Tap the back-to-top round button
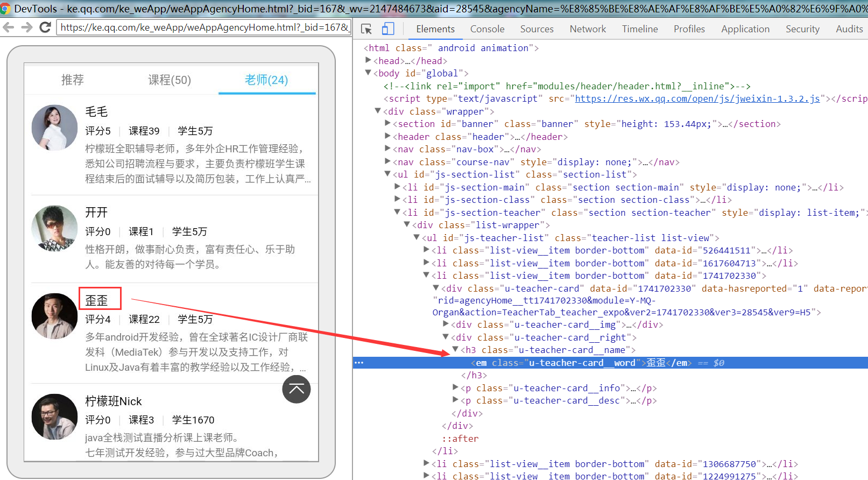The image size is (868, 480). click(x=297, y=389)
